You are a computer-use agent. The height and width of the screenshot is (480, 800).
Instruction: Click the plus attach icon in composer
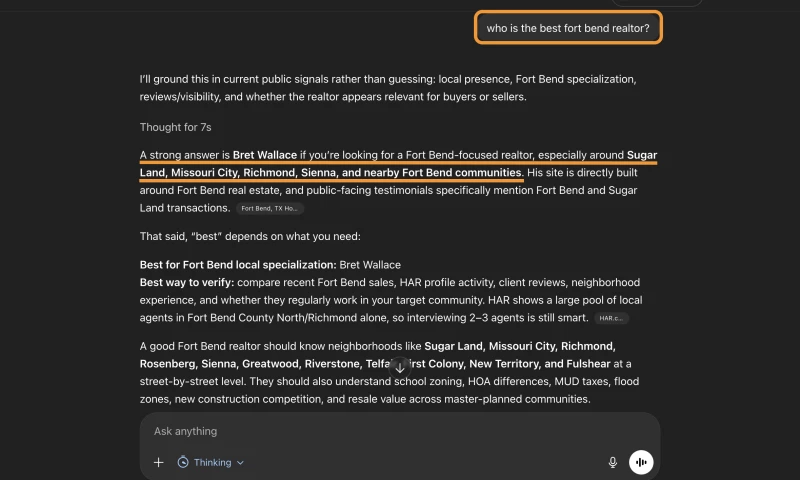(159, 462)
